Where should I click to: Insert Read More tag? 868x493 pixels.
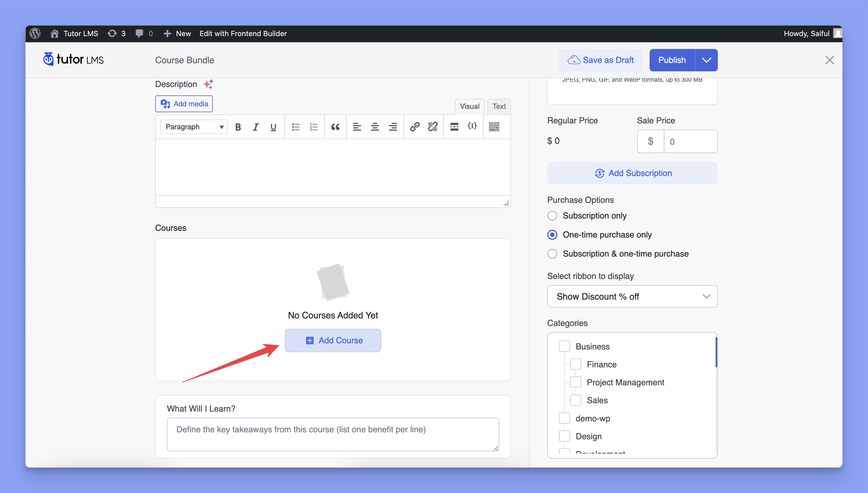coord(454,127)
